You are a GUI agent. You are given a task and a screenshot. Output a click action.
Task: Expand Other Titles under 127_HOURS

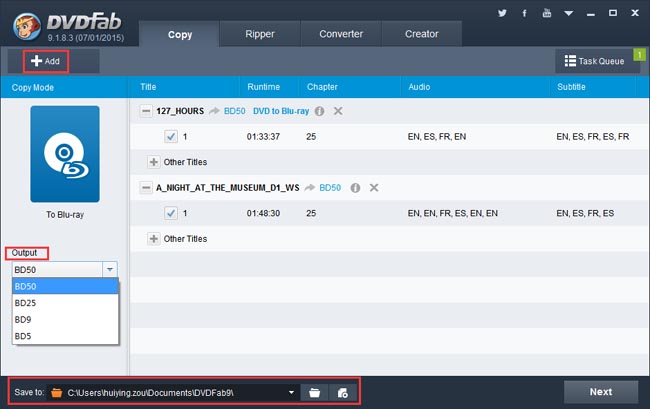click(x=153, y=162)
